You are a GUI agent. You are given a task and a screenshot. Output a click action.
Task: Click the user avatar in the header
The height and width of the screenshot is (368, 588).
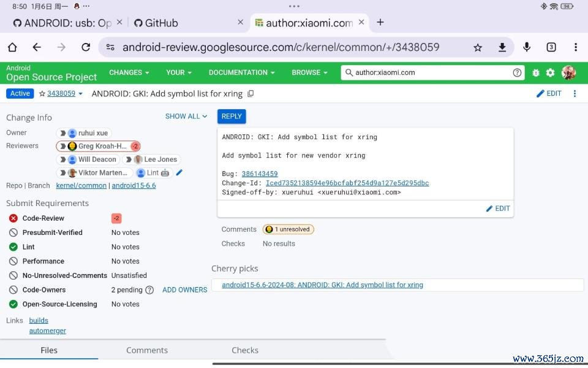click(x=568, y=72)
